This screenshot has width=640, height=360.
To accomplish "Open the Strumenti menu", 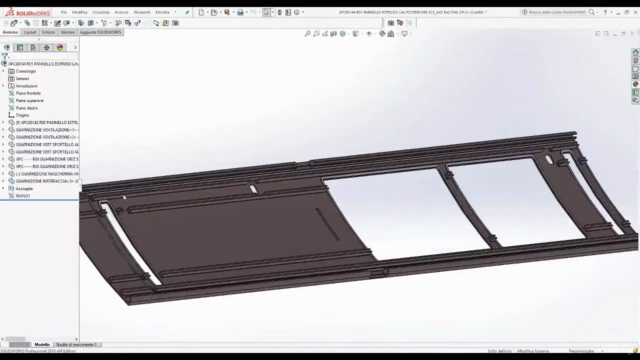I will [x=142, y=13].
